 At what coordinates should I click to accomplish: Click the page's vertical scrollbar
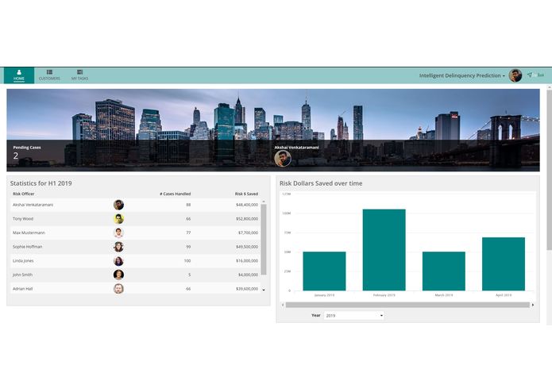coord(549,170)
